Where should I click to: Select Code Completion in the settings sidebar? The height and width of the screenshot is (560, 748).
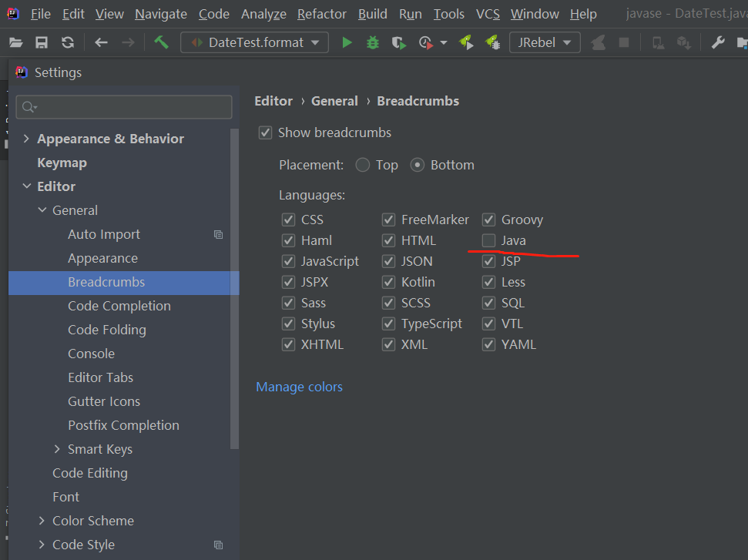(119, 305)
